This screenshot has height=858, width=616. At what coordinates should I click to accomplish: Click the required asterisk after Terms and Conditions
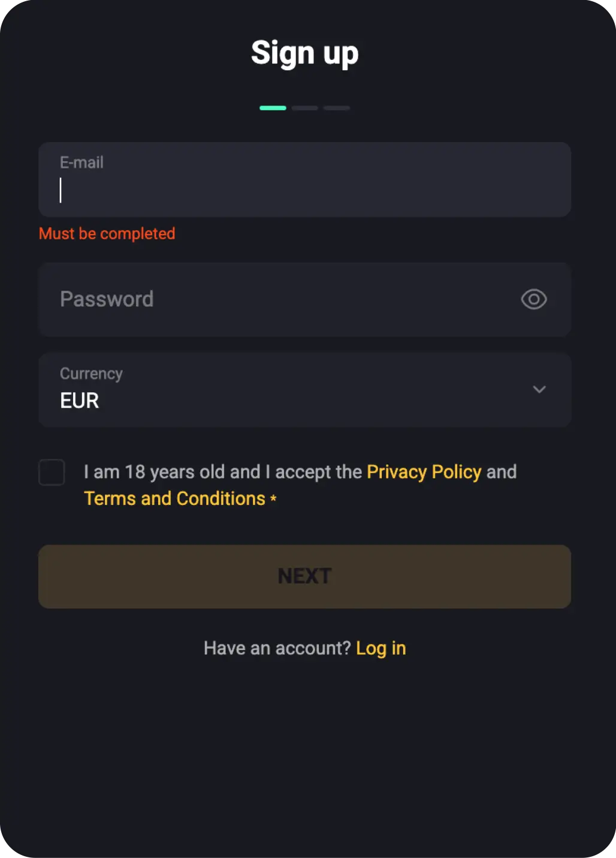pyautogui.click(x=273, y=498)
